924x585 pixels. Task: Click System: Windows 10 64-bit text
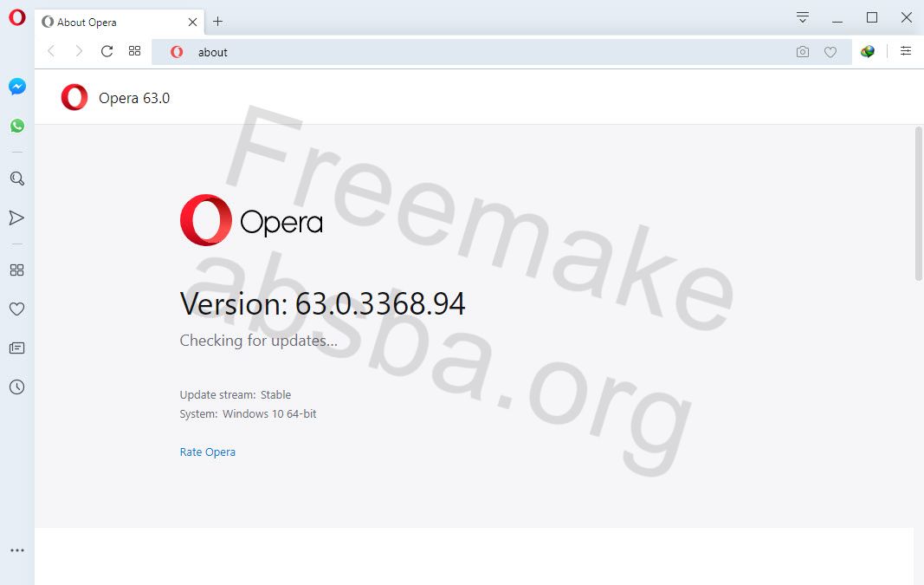click(x=248, y=414)
